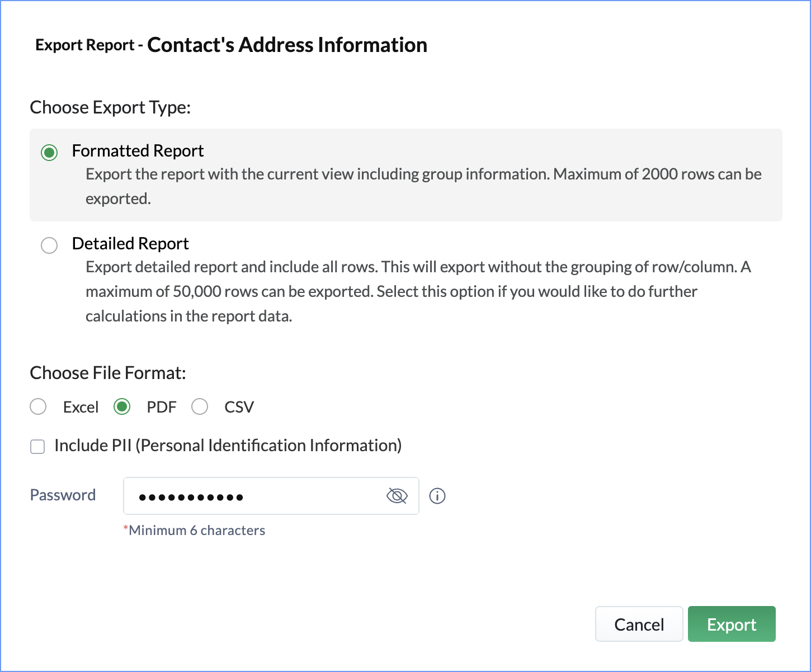This screenshot has height=672, width=811.
Task: Click the green Export button
Action: coord(731,624)
